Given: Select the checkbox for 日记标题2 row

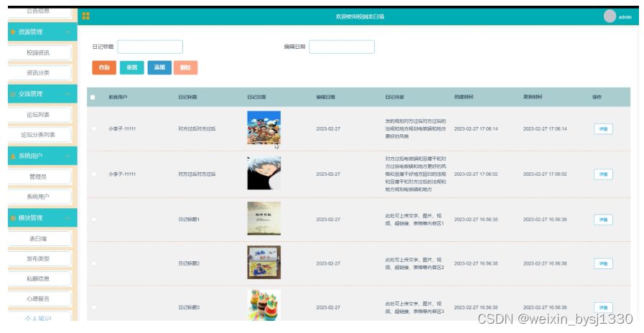Looking at the screenshot, I should click(x=94, y=263).
